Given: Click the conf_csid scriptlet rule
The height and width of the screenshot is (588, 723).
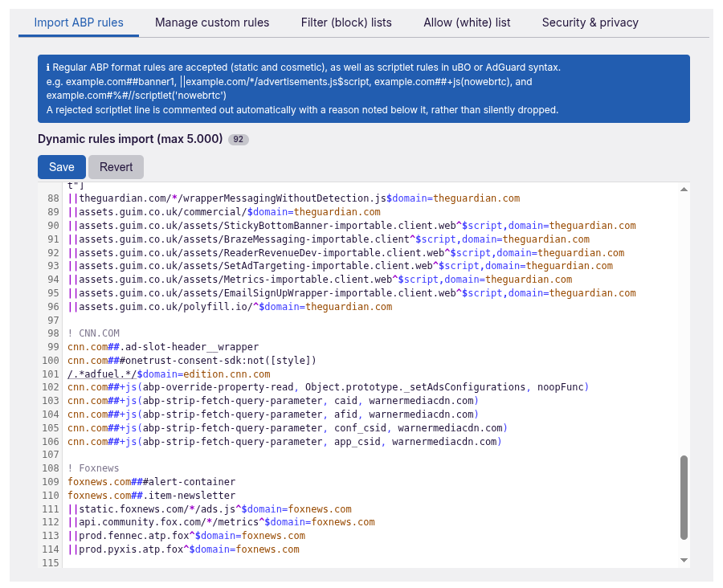Looking at the screenshot, I should [288, 428].
